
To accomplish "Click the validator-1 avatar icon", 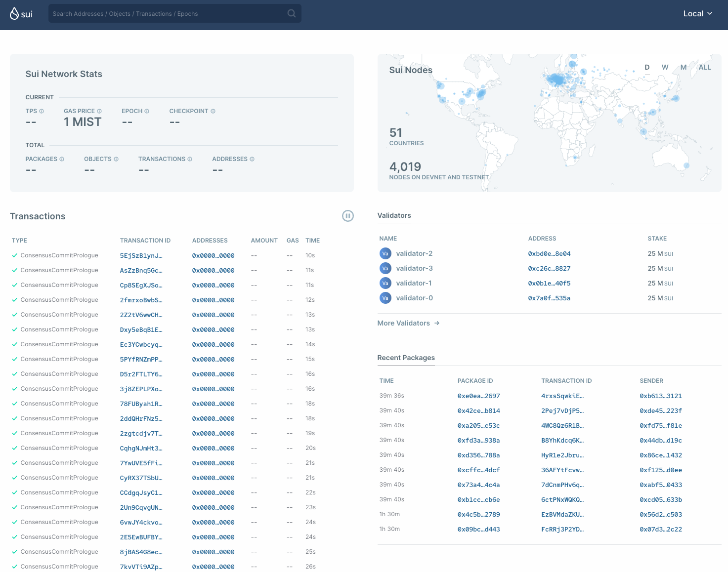I will click(385, 283).
